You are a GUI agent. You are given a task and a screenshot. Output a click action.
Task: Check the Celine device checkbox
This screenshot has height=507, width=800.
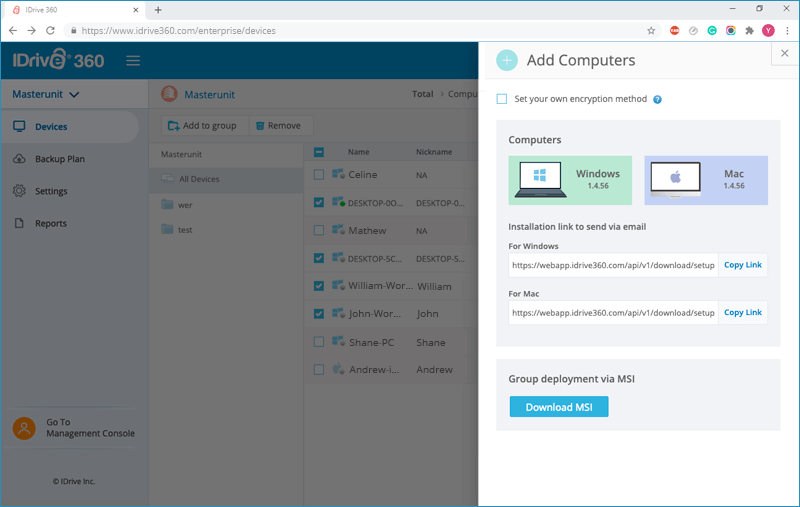[x=319, y=175]
